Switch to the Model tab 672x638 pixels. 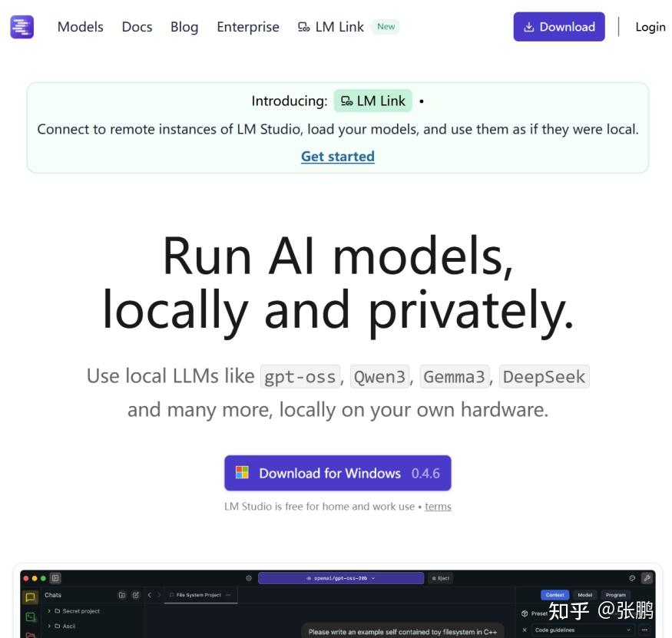(x=585, y=595)
